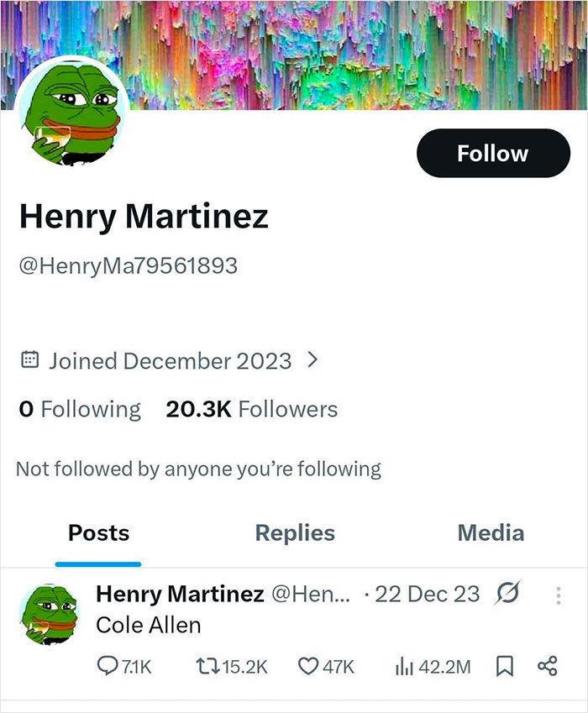588x713 pixels.
Task: Open the Media tab
Action: tap(491, 533)
